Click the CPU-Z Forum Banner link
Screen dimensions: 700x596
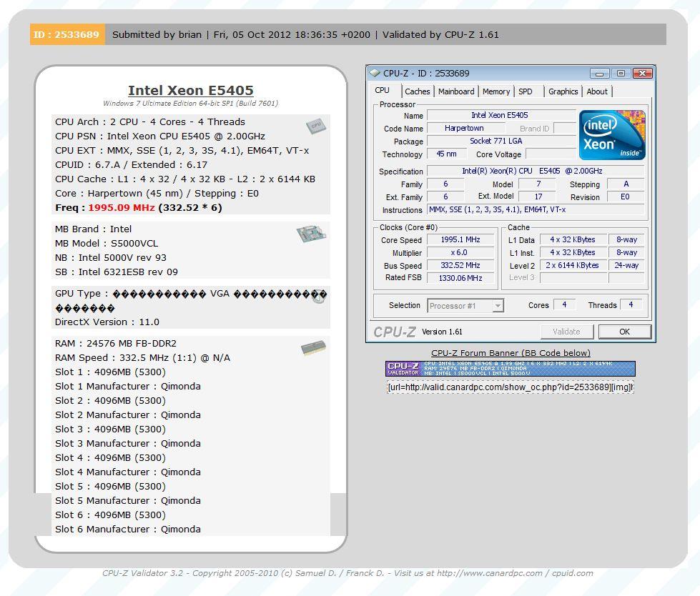pos(511,353)
